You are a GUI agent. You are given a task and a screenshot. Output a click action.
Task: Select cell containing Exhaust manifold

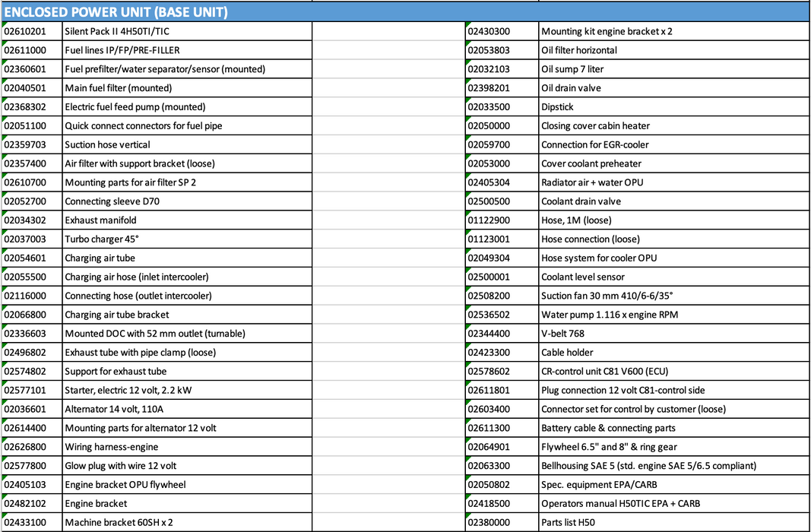pyautogui.click(x=186, y=220)
